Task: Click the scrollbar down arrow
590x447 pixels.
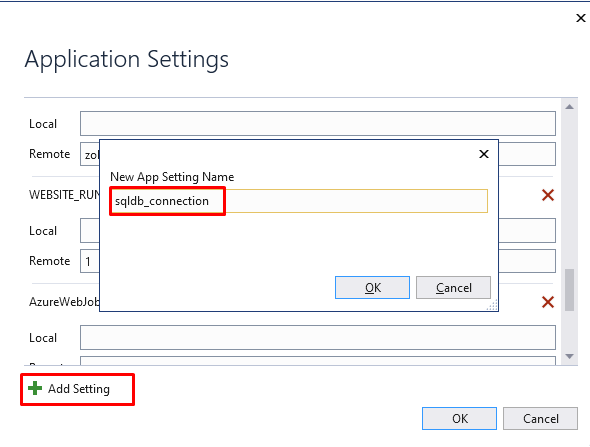Action: click(569, 356)
